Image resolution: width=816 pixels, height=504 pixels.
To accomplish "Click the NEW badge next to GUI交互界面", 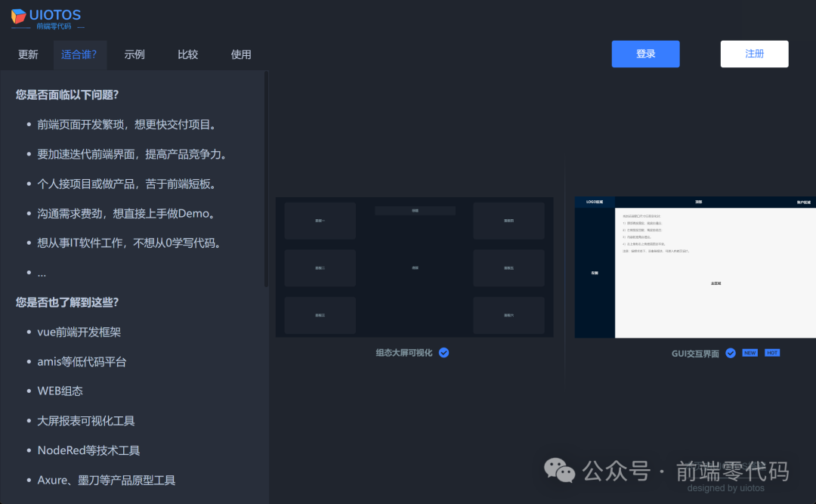I will [x=750, y=352].
